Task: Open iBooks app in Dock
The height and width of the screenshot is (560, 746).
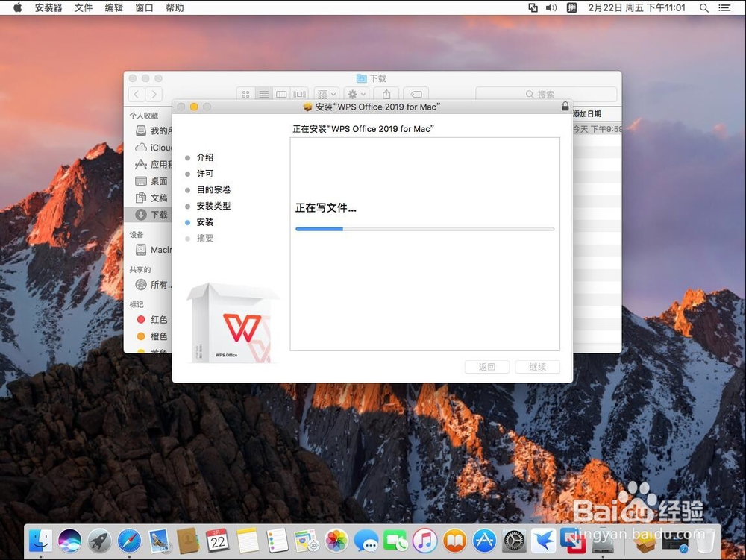Action: pos(455,541)
